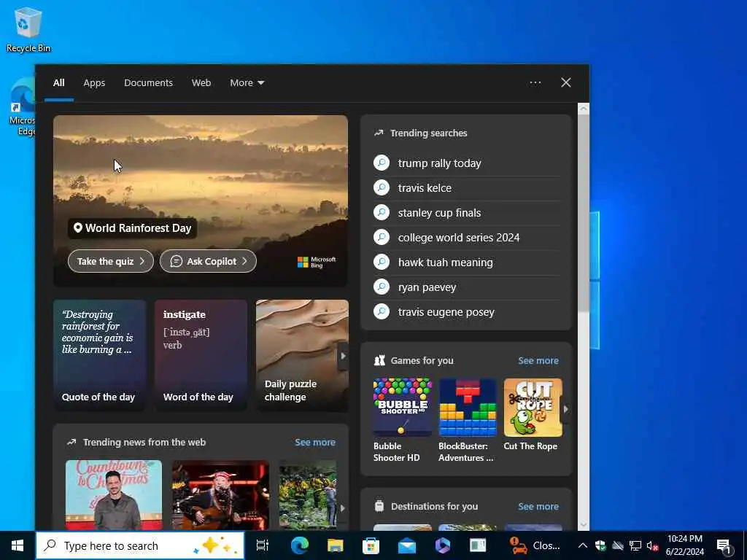Select the All search tab

point(58,83)
